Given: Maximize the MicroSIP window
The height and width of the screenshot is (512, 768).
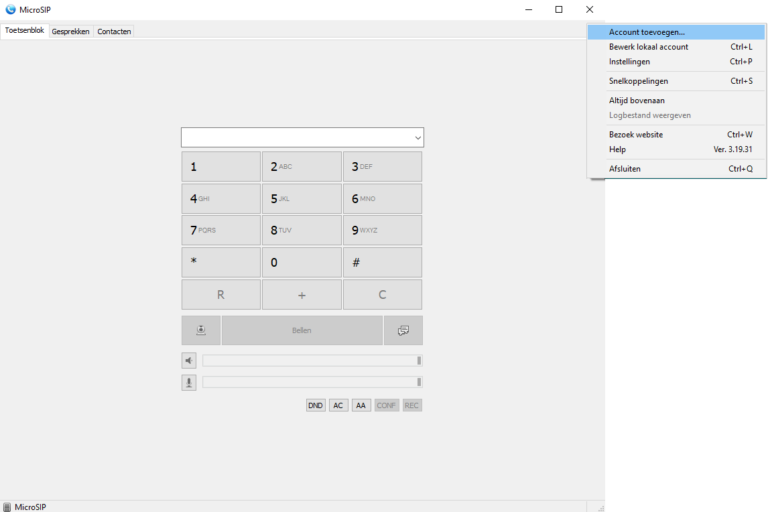Looking at the screenshot, I should click(559, 9).
